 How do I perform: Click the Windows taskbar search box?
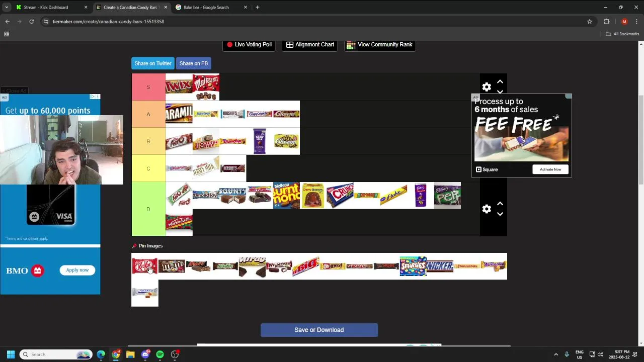[x=56, y=354]
